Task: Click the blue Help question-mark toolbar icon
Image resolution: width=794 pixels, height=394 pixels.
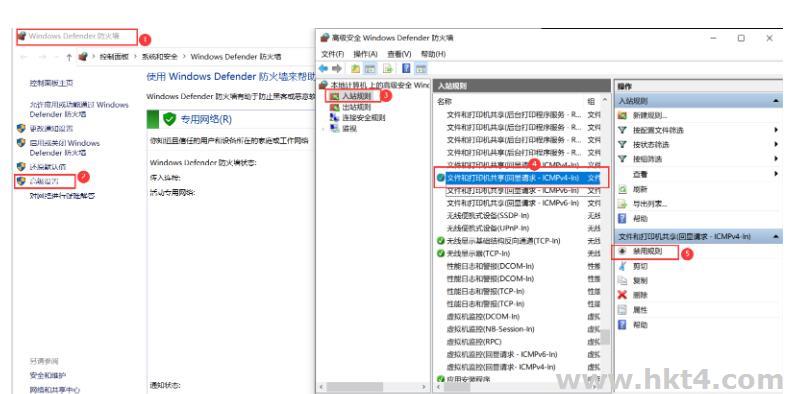Action: coord(406,68)
